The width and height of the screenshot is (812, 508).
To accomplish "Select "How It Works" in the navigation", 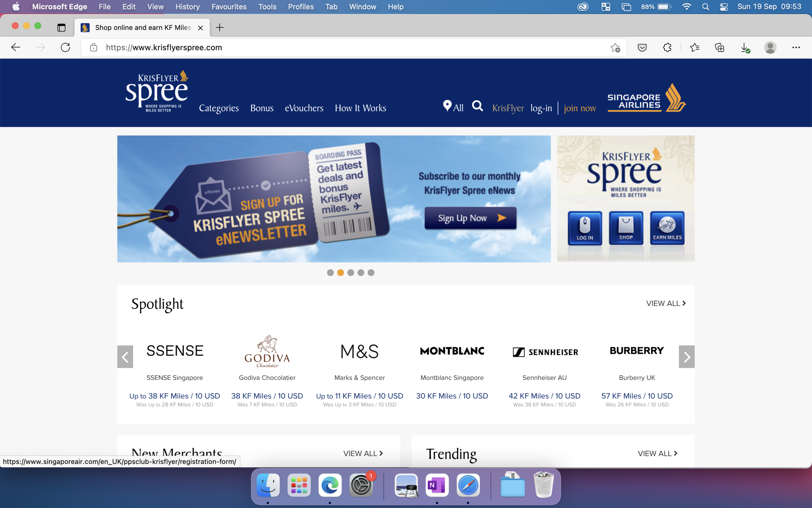I will (360, 108).
